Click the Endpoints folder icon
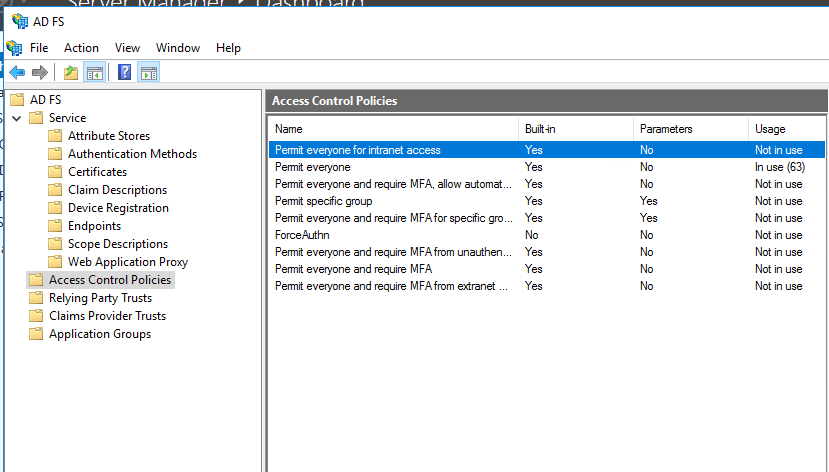The image size is (829, 472). click(55, 226)
